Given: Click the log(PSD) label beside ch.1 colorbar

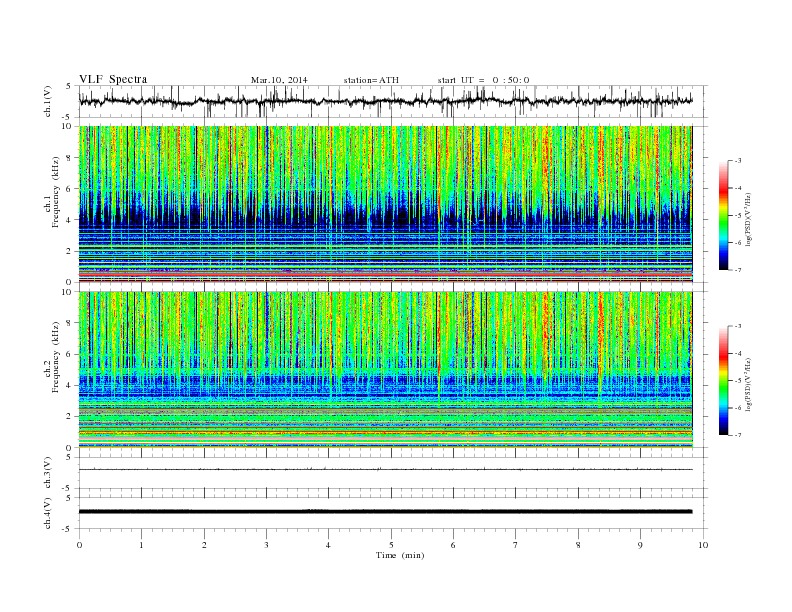Looking at the screenshot, I should click(750, 220).
